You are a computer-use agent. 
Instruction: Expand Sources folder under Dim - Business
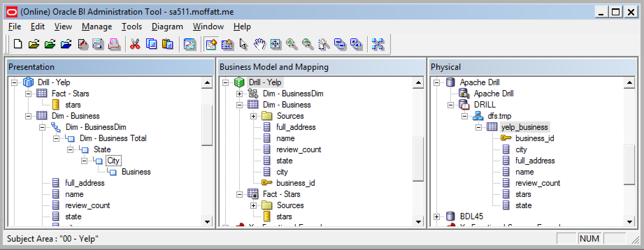pyautogui.click(x=253, y=116)
